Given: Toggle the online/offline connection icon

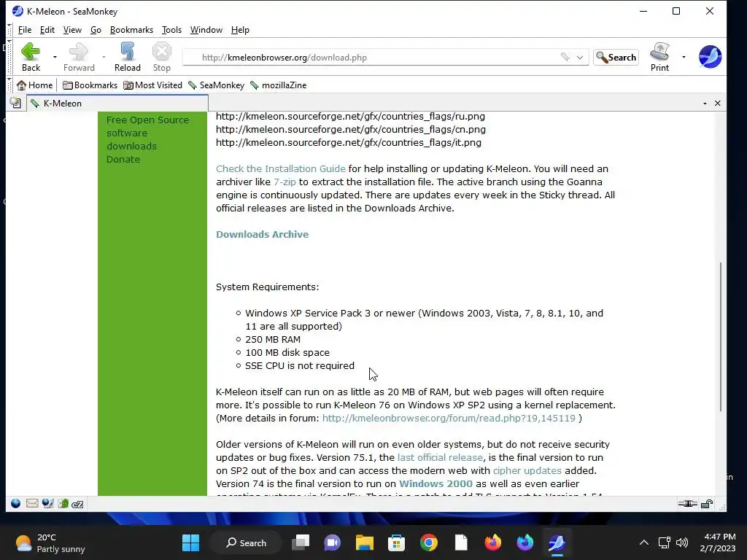Looking at the screenshot, I should coord(687,504).
